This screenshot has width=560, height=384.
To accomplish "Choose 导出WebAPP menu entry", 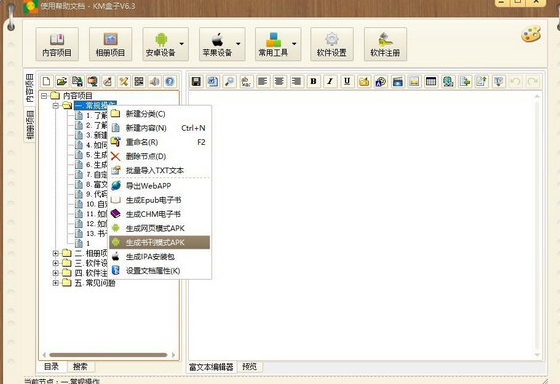I will pyautogui.click(x=160, y=186).
